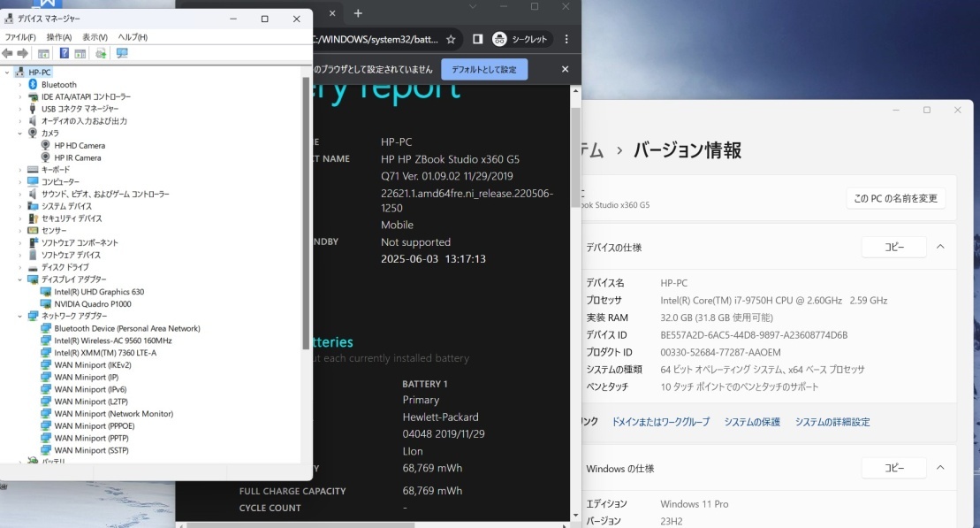
Task: Click the デバイス ID value text
Action: (x=754, y=335)
